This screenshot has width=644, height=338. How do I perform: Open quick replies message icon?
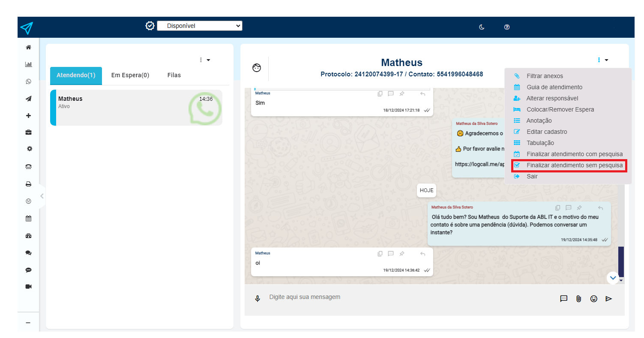tap(564, 299)
